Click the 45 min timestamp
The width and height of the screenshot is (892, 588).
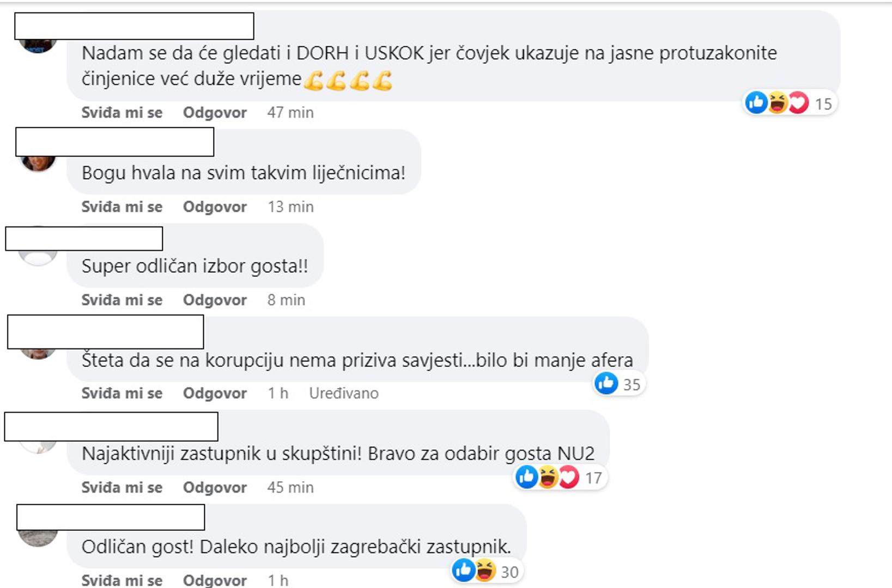[290, 487]
